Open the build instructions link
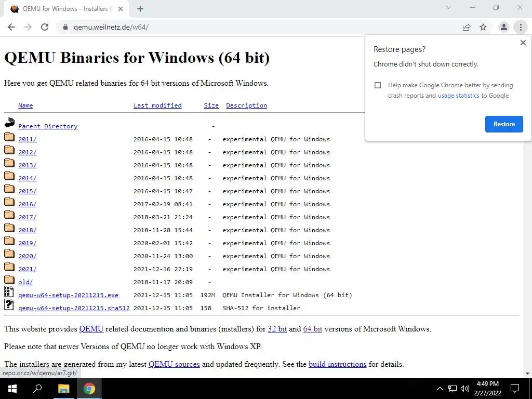Screen dimensions: 532x399 point(337,364)
